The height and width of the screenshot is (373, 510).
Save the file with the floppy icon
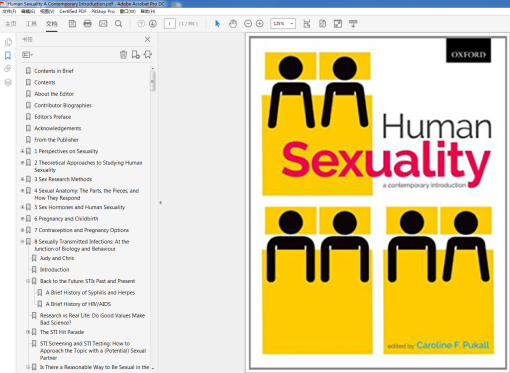click(x=72, y=24)
